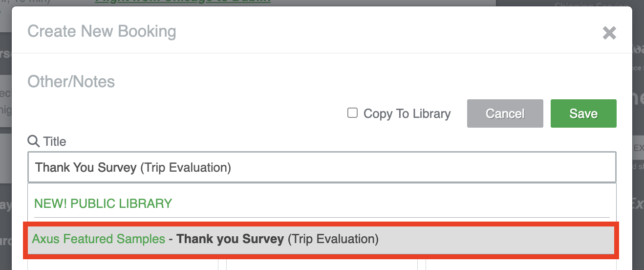Click the (Trip Evaluation) text in the suggestion
Viewport: 644px width, 270px height.
pos(333,239)
